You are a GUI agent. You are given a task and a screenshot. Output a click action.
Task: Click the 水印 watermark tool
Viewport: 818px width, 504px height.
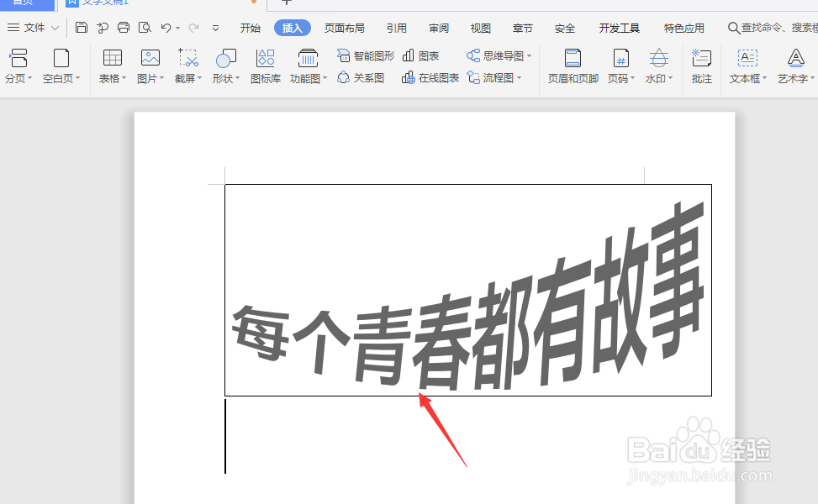659,66
